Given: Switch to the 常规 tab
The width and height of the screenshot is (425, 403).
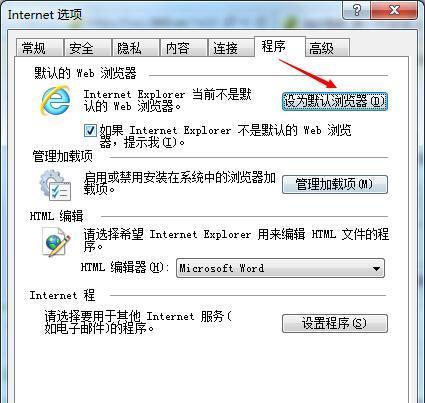Looking at the screenshot, I should pos(34,48).
